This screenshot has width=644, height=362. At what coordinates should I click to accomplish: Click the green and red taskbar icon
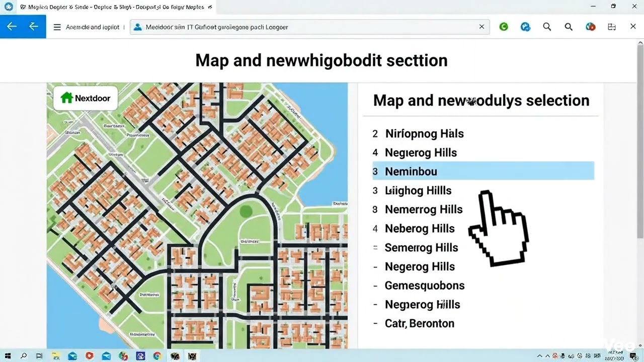tap(123, 356)
